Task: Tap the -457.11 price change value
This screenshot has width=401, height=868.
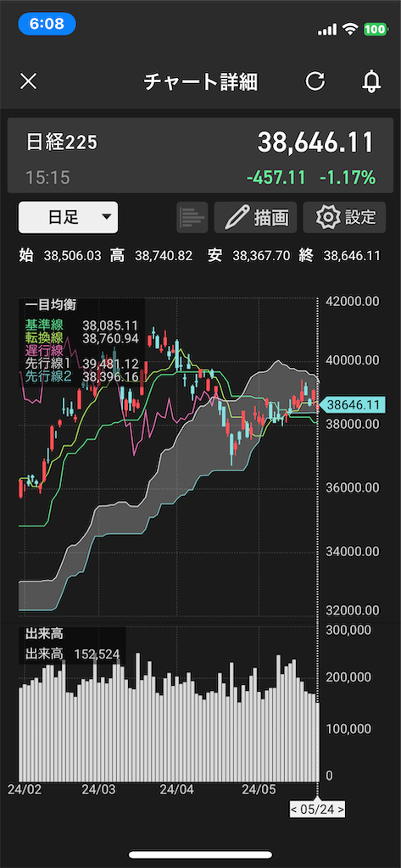Action: tap(276, 178)
